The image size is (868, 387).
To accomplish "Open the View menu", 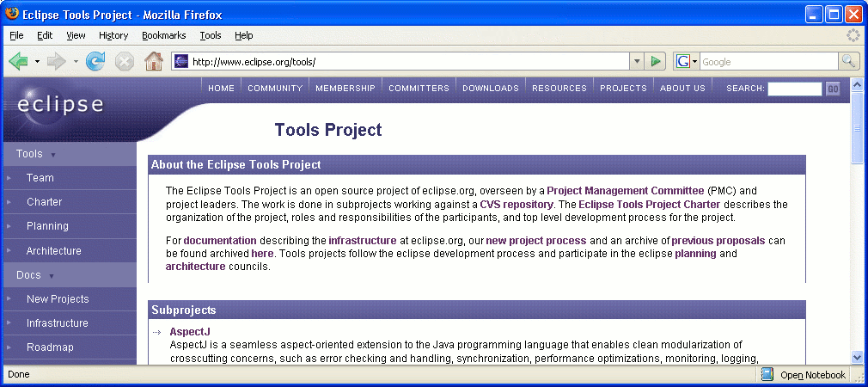I will [x=76, y=35].
